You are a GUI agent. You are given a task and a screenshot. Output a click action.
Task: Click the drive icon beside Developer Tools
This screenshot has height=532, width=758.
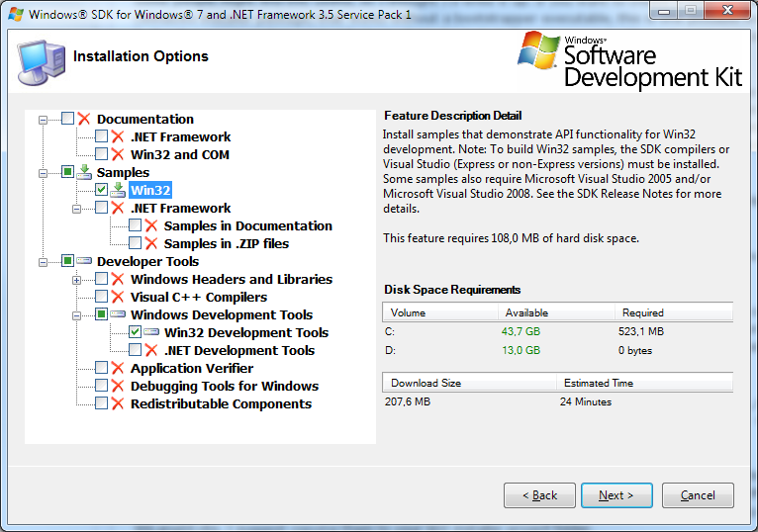pyautogui.click(x=84, y=261)
